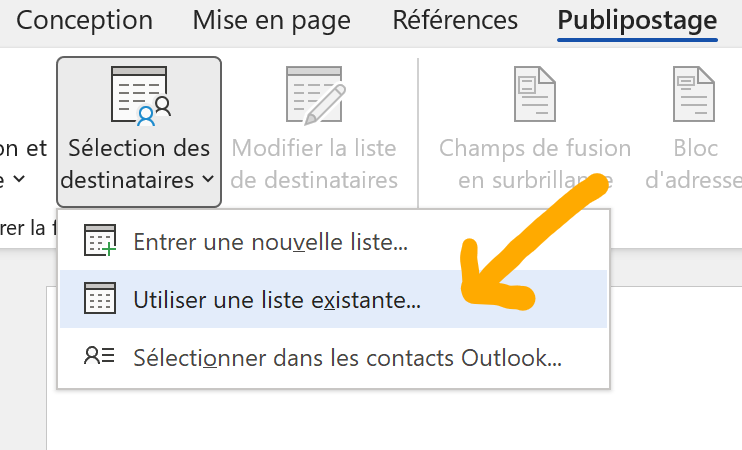This screenshot has height=450, width=742.
Task: Click the Bloc d'adresse text label
Action: 694,164
